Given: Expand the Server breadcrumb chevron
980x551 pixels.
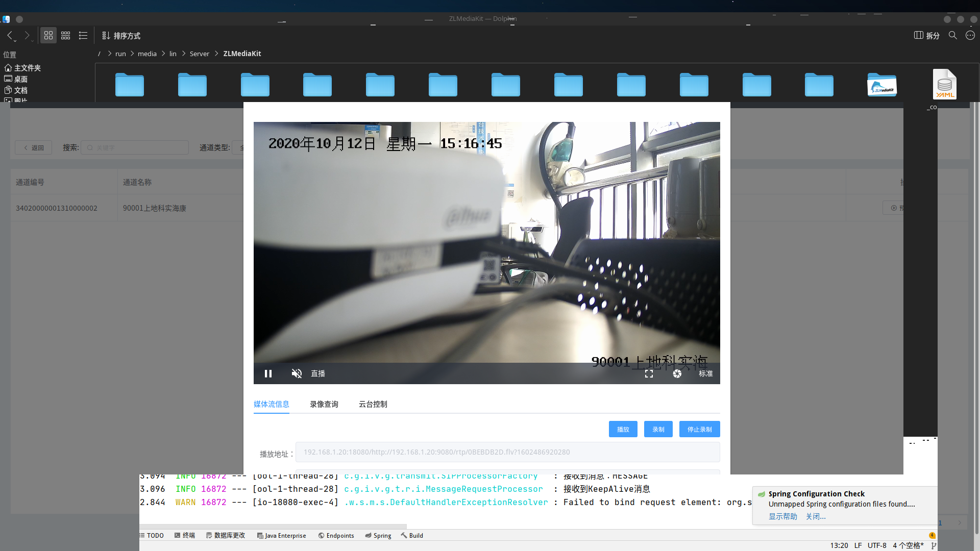Looking at the screenshot, I should pyautogui.click(x=216, y=54).
